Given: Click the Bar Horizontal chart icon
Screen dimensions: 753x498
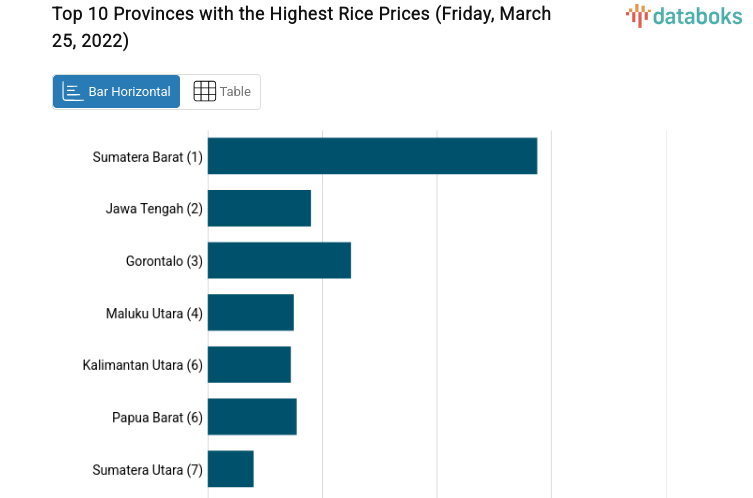Looking at the screenshot, I should pos(72,92).
